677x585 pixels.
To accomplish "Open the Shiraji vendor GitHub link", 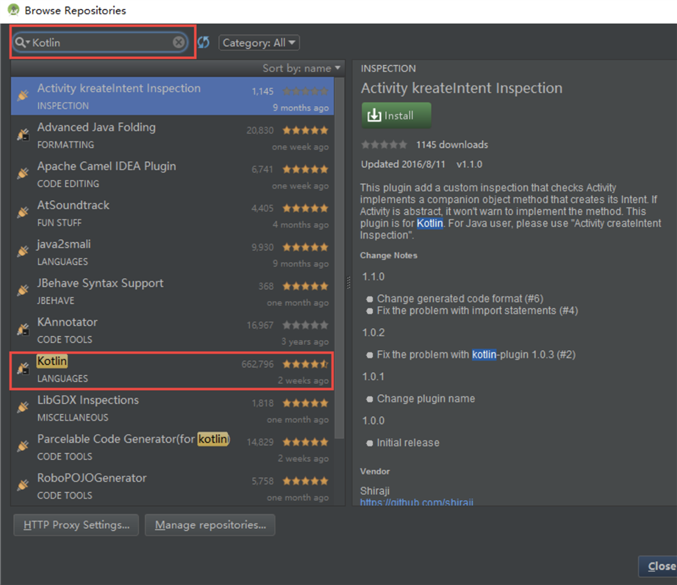I will [x=417, y=502].
